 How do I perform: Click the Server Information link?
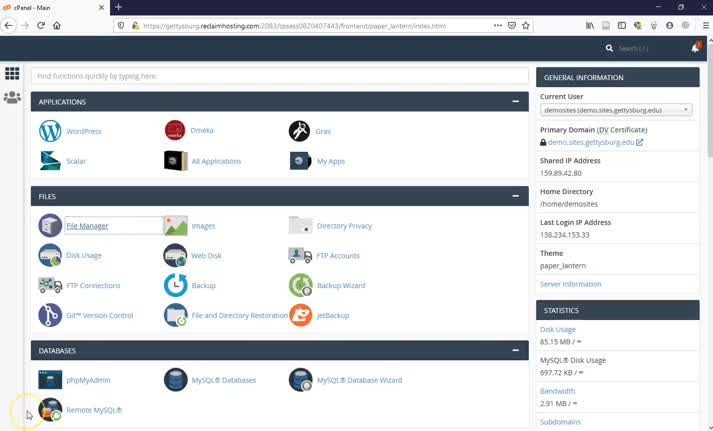pyautogui.click(x=571, y=284)
